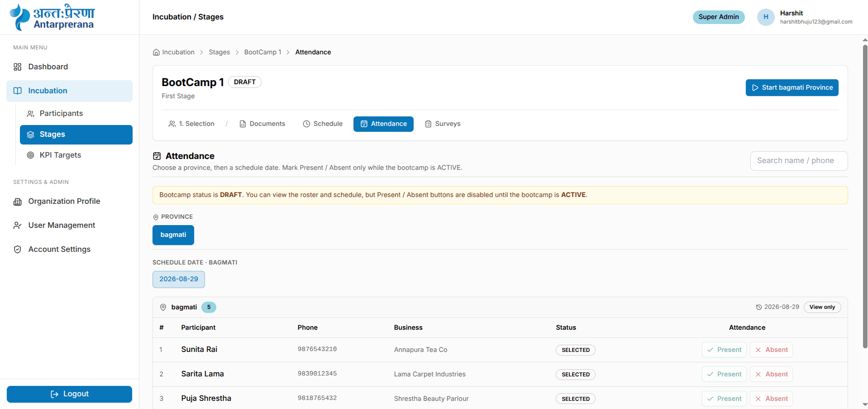868x409 pixels.
Task: Open KPI Targets menu item
Action: click(76, 155)
